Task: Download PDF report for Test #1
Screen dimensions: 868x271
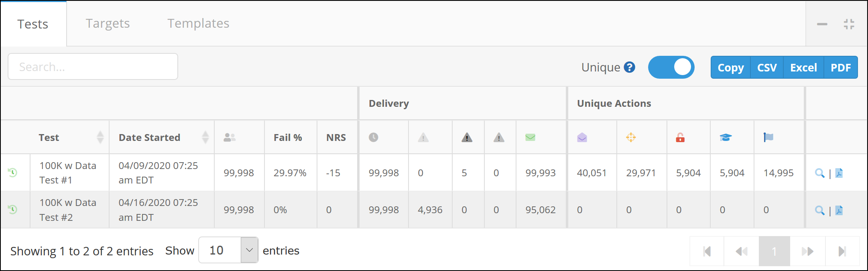Action: 839,173
